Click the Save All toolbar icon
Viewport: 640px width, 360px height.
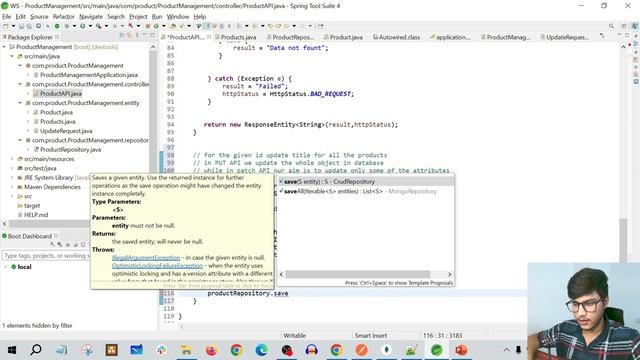click(x=29, y=26)
